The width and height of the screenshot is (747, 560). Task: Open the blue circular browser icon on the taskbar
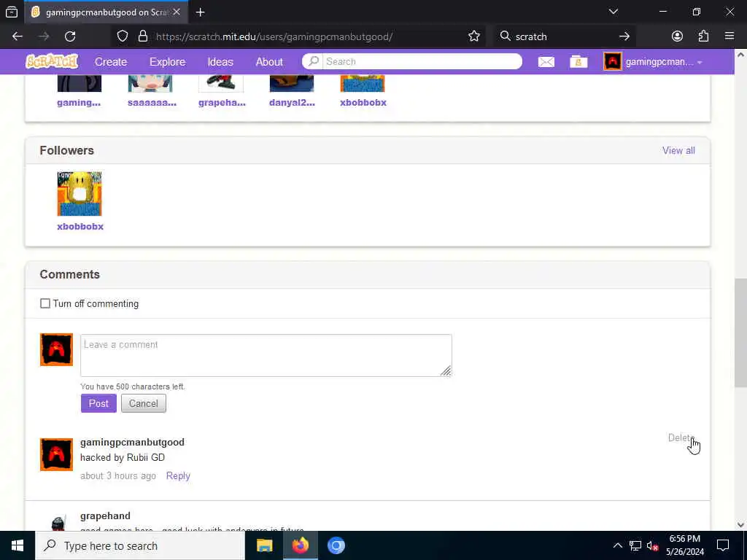click(x=336, y=545)
